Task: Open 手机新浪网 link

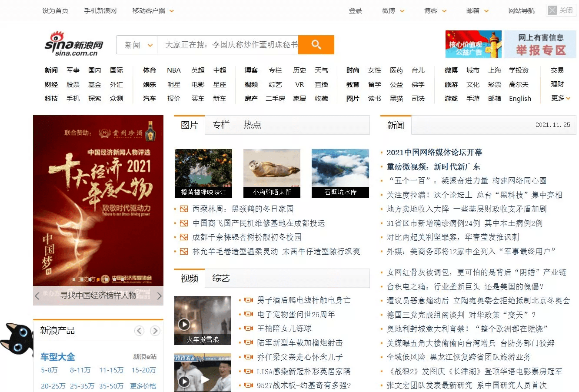Action: 100,11
